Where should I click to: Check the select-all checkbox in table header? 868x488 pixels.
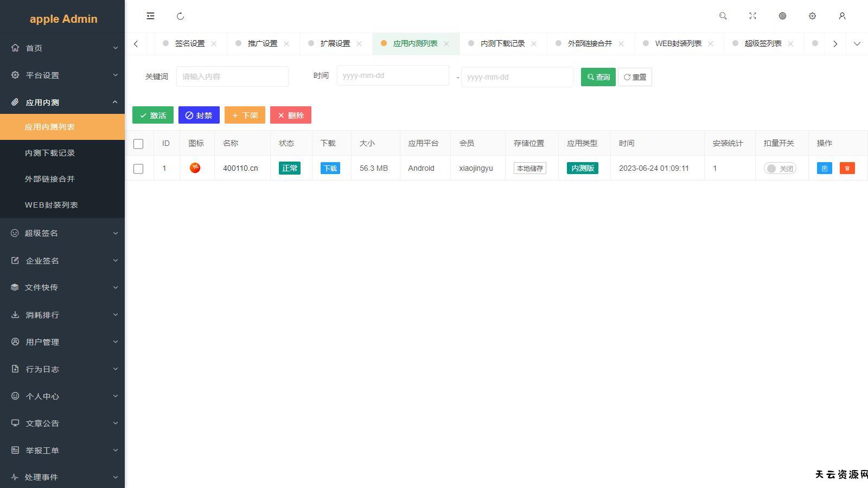pyautogui.click(x=138, y=144)
